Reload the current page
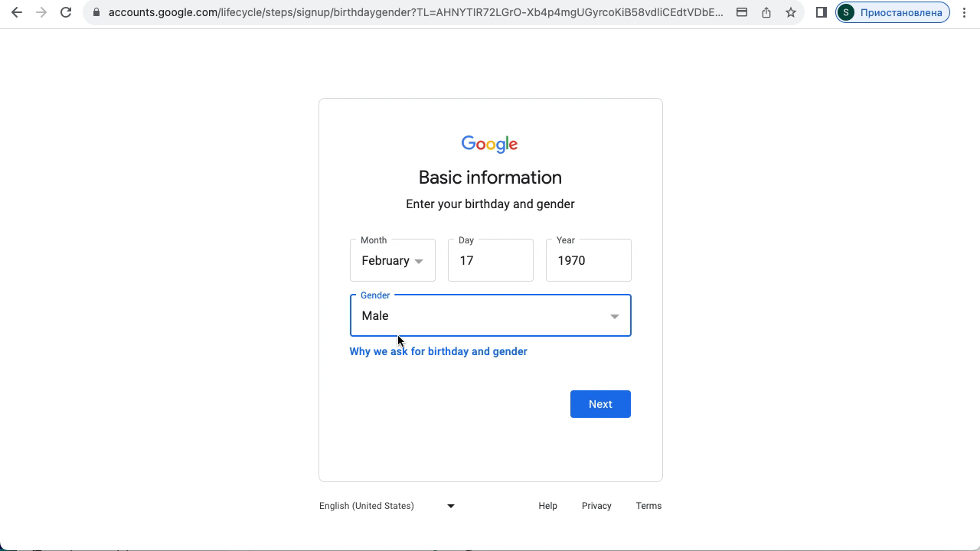This screenshot has width=980, height=551. point(66,12)
